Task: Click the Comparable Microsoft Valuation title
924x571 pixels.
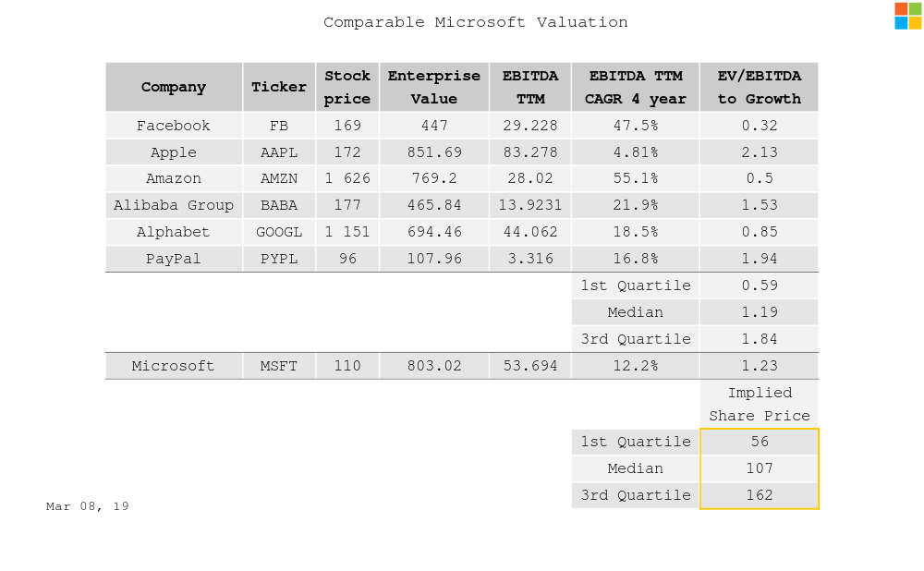Action: tap(475, 22)
